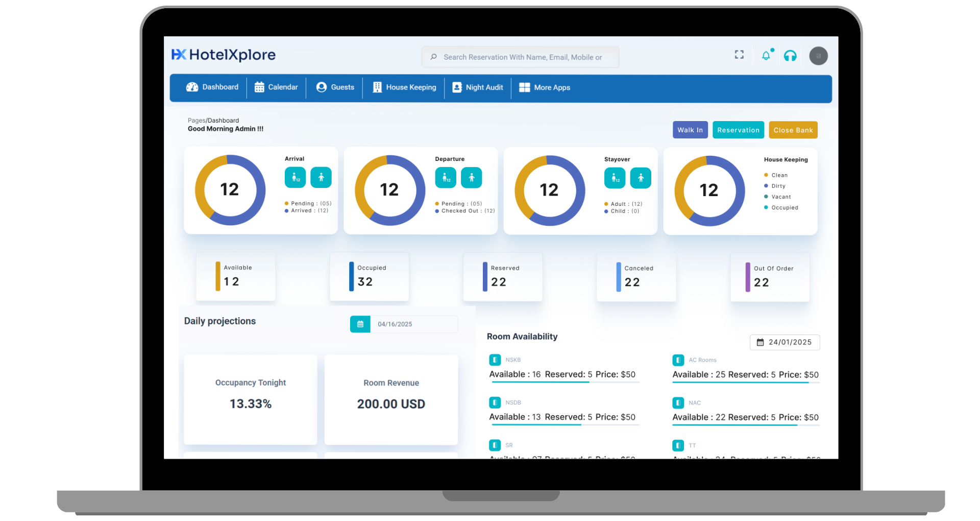
Task: Open the notifications bell
Action: coord(766,56)
